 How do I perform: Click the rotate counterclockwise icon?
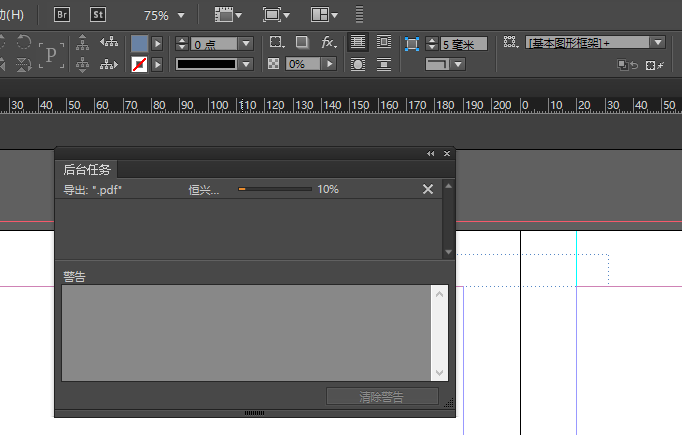(23, 42)
